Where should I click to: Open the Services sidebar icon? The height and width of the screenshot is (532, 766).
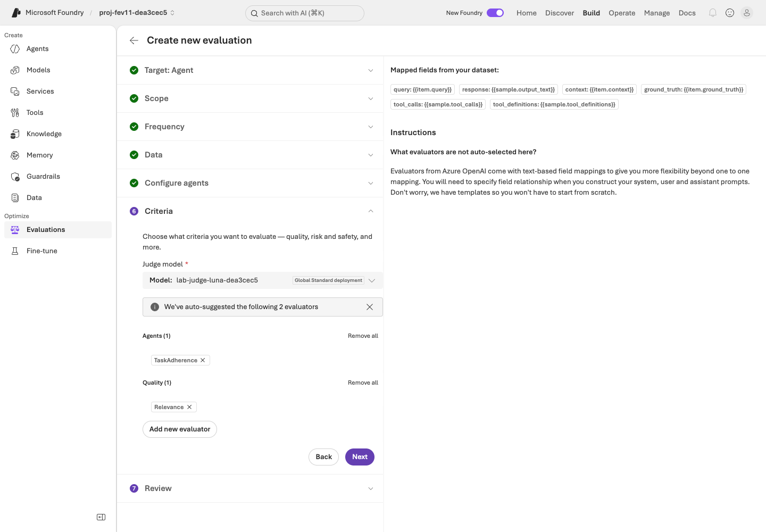pyautogui.click(x=15, y=92)
